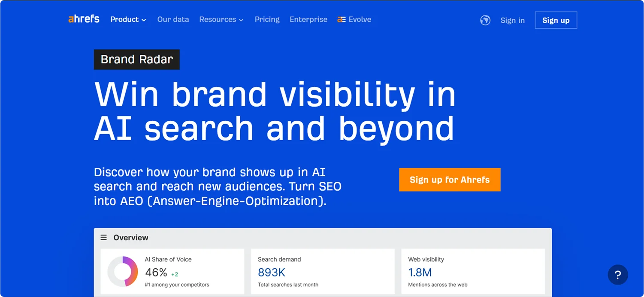The image size is (644, 297).
Task: Click the hamburger menu icon beside Overview
Action: [x=103, y=237]
